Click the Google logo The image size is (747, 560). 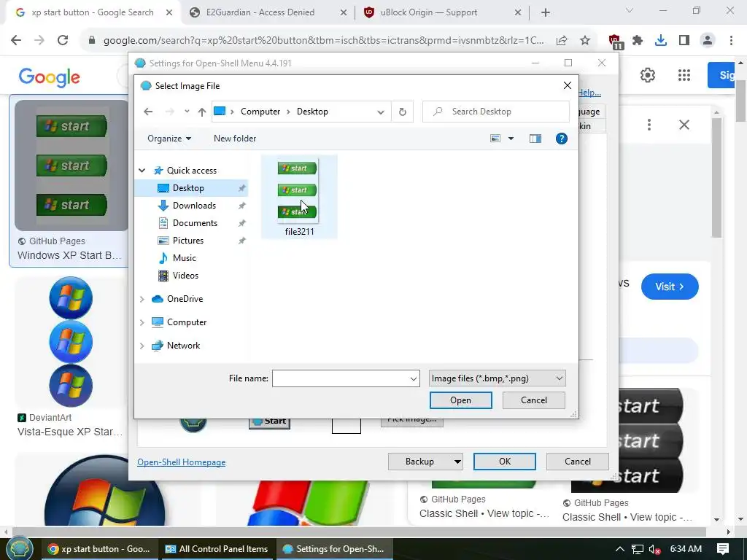(x=50, y=77)
